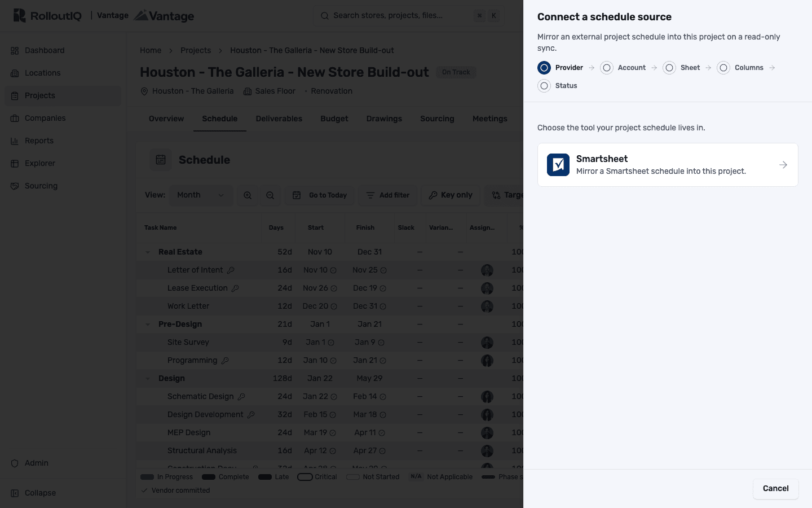Cancel the Connect a schedule source panel
Viewport: 812px width, 508px height.
click(775, 489)
